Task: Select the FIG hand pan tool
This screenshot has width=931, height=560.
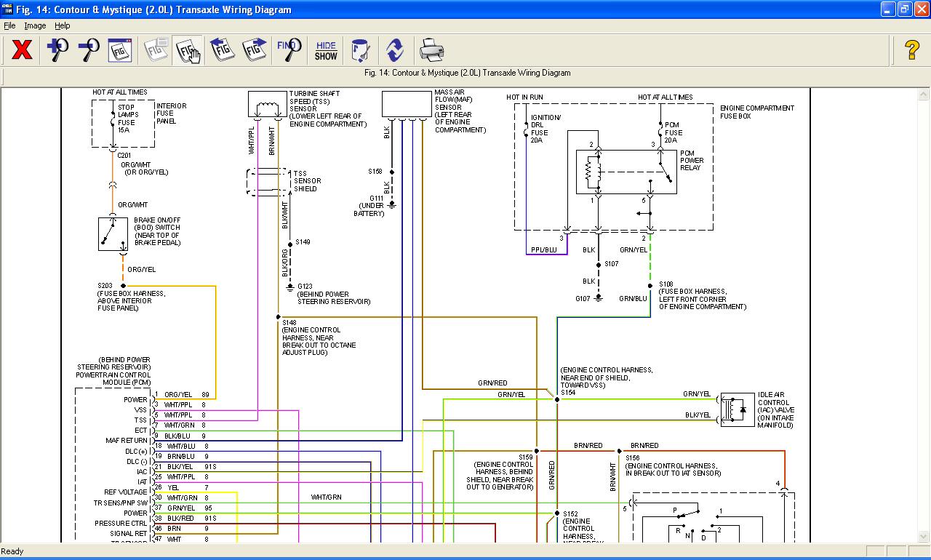Action: (188, 50)
